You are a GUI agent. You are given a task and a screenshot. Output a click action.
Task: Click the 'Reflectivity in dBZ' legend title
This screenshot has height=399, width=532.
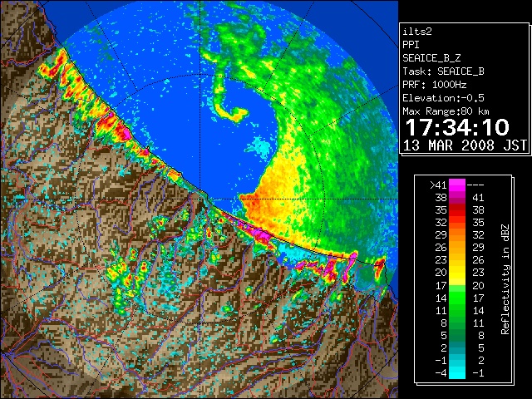coord(505,279)
